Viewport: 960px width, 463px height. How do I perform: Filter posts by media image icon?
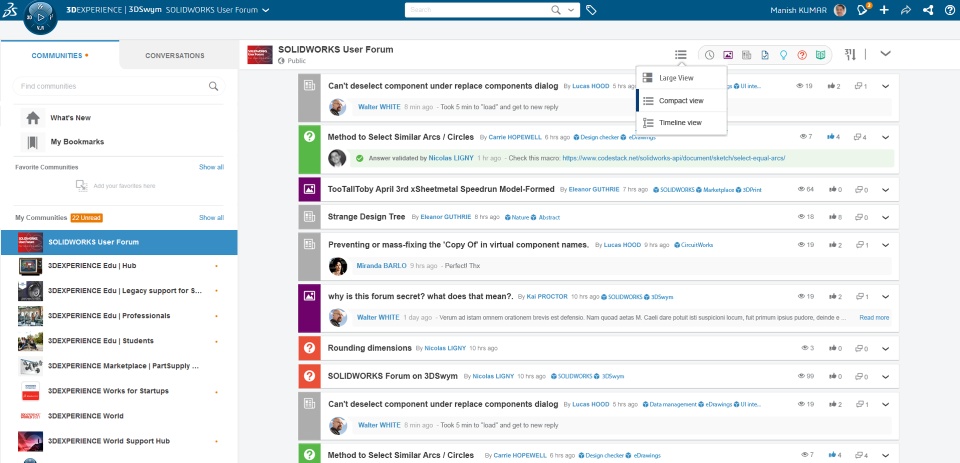[x=728, y=55]
